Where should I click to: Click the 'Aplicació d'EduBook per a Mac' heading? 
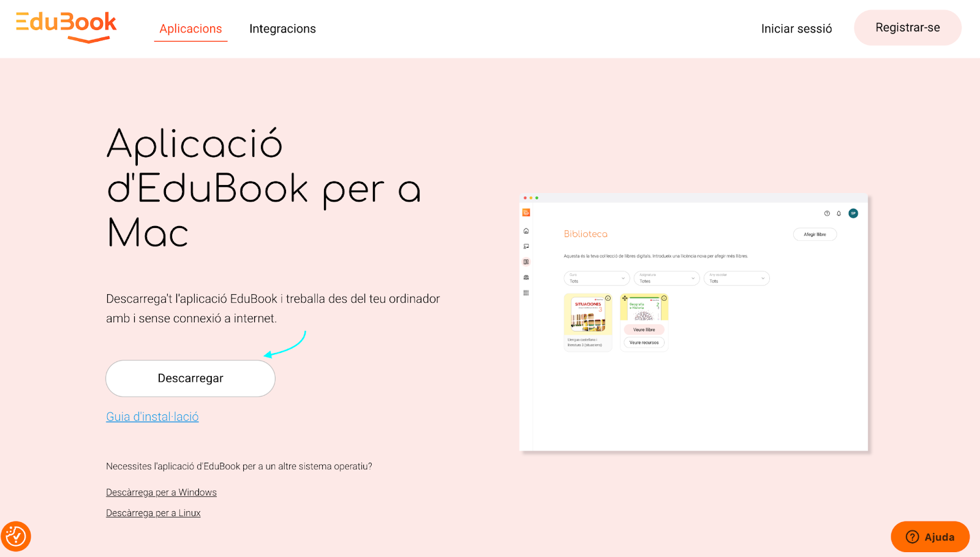(264, 188)
